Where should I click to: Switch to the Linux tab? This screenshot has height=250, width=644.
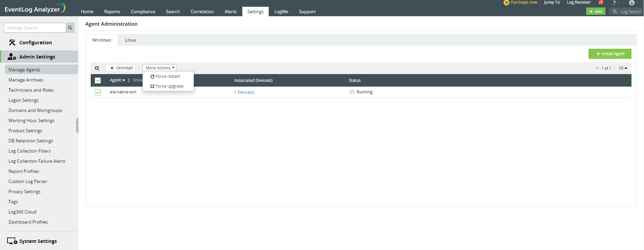[130, 40]
